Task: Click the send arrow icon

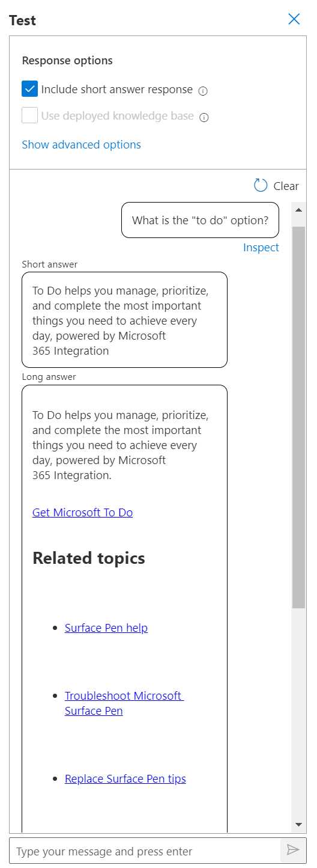Action: [293, 849]
